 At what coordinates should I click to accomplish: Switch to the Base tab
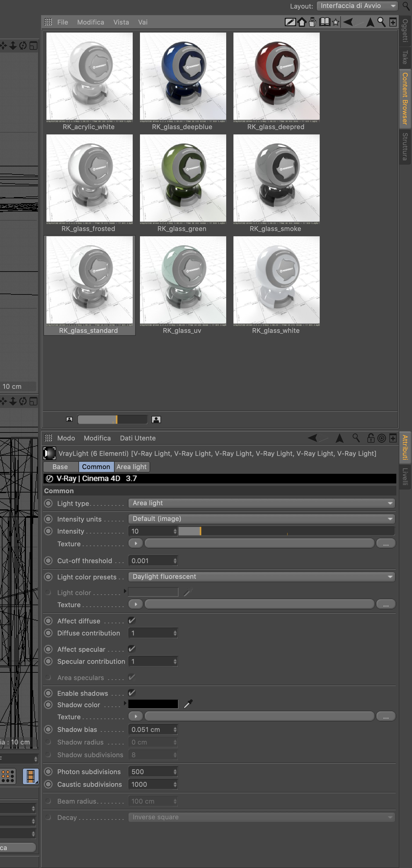coord(60,467)
